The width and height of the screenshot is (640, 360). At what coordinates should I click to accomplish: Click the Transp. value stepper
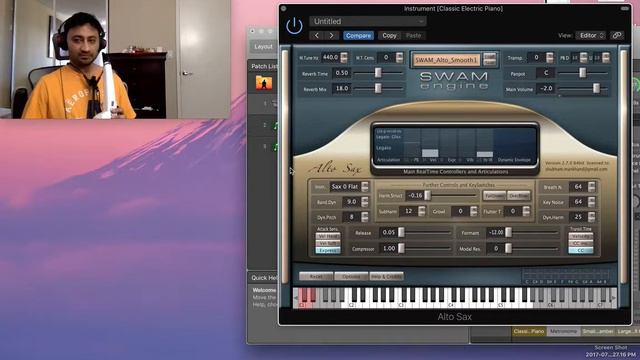(550, 58)
